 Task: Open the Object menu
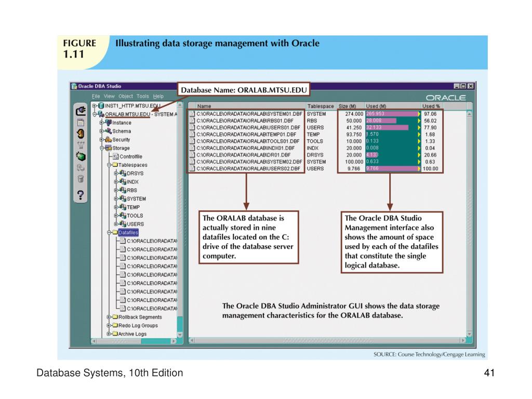click(x=126, y=96)
